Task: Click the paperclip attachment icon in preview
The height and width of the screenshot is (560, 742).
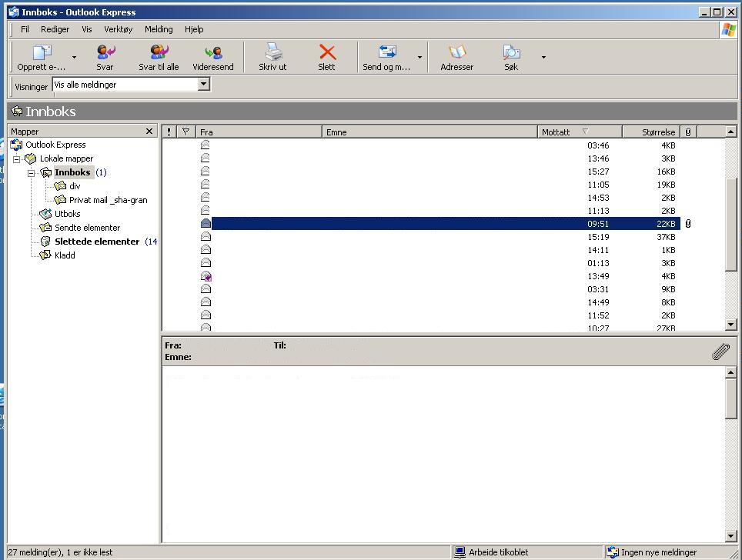Action: (x=720, y=352)
